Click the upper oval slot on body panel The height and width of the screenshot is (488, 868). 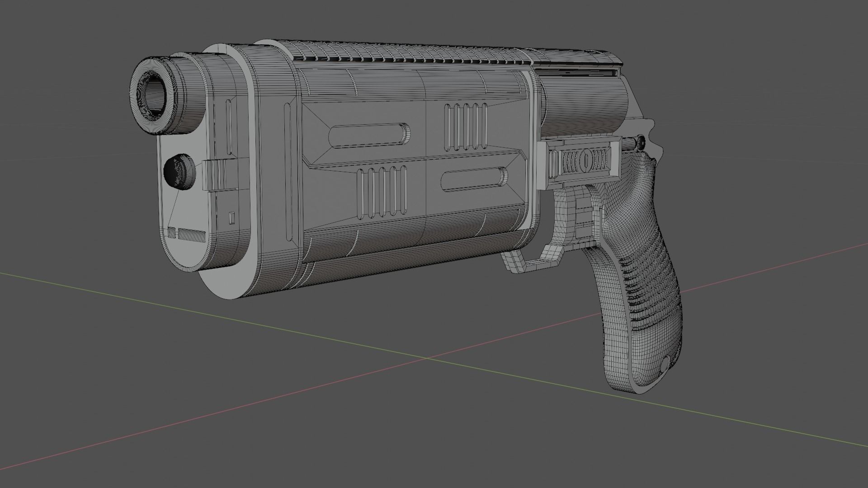coord(370,136)
